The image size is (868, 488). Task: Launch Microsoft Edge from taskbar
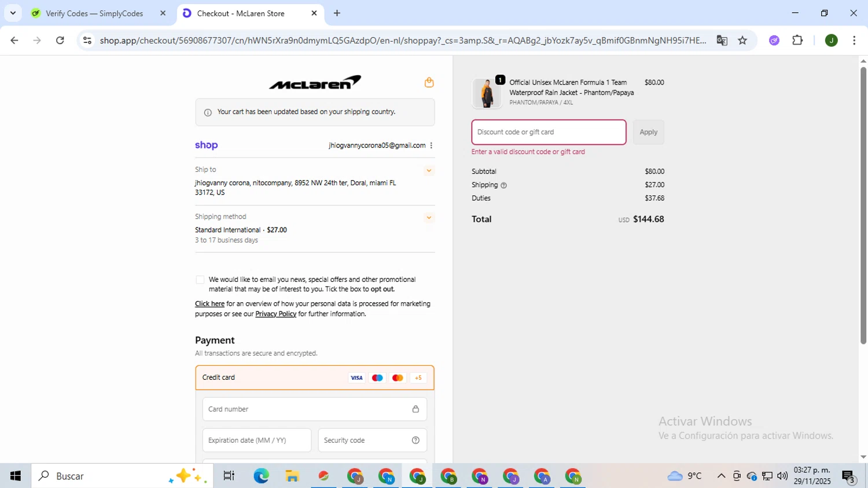(261, 476)
